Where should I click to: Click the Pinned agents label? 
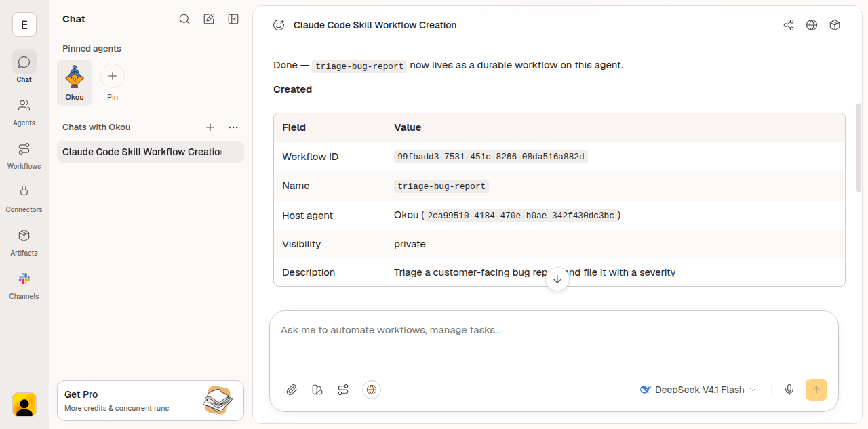[92, 49]
